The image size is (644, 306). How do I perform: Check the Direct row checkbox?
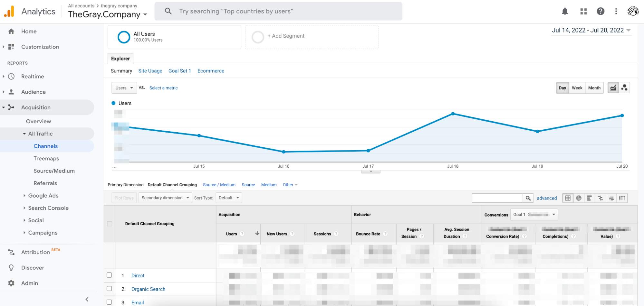click(x=109, y=275)
